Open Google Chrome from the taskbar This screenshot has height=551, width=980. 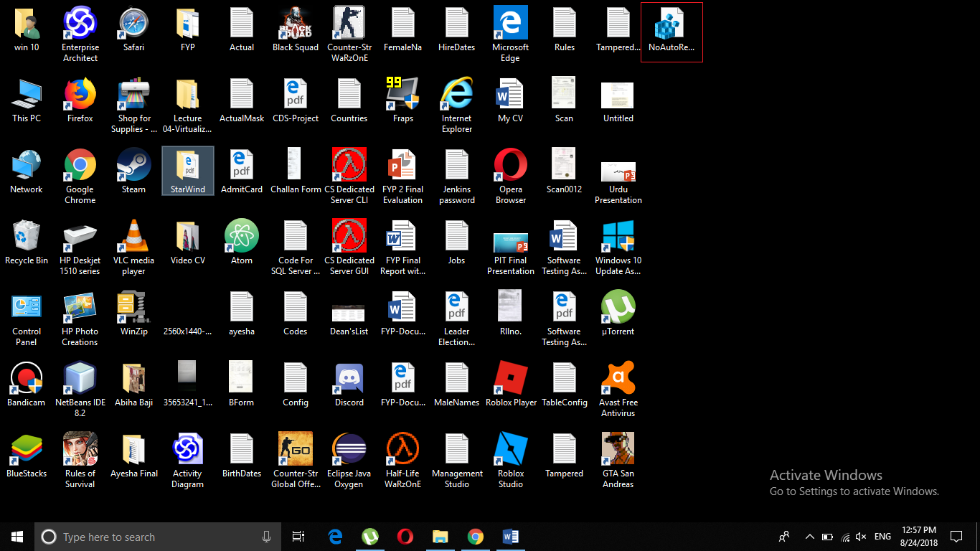476,537
